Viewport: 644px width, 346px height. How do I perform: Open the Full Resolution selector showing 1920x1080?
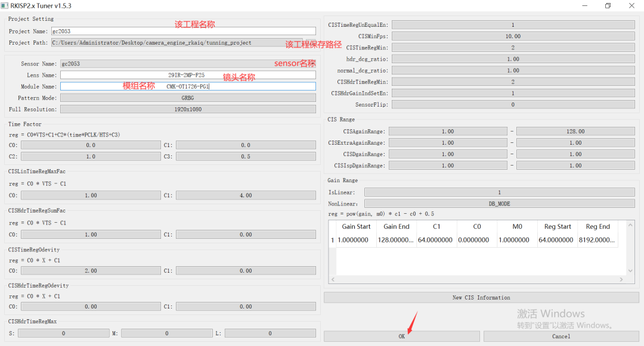coord(188,109)
